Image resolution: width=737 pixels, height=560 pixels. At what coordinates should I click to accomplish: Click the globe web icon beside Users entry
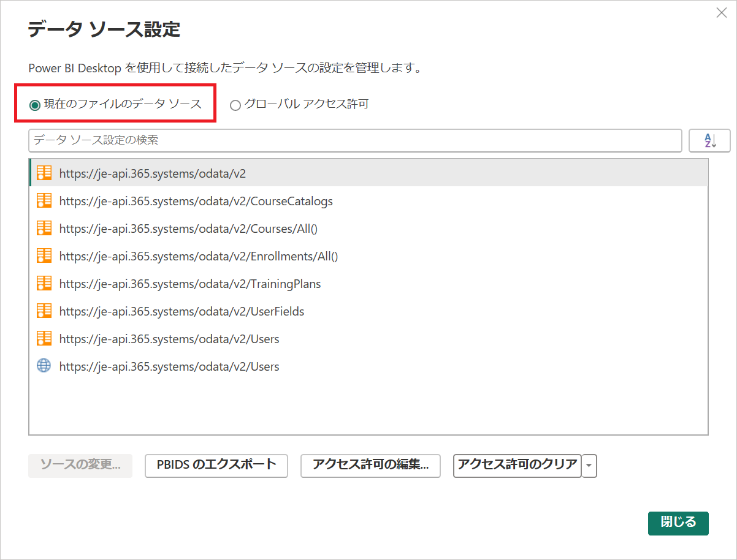click(x=44, y=366)
